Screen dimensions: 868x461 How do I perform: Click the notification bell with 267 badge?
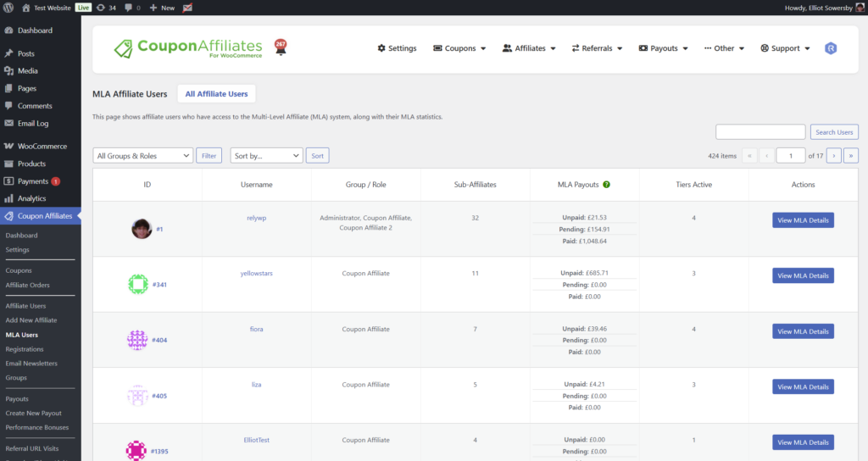click(x=281, y=47)
